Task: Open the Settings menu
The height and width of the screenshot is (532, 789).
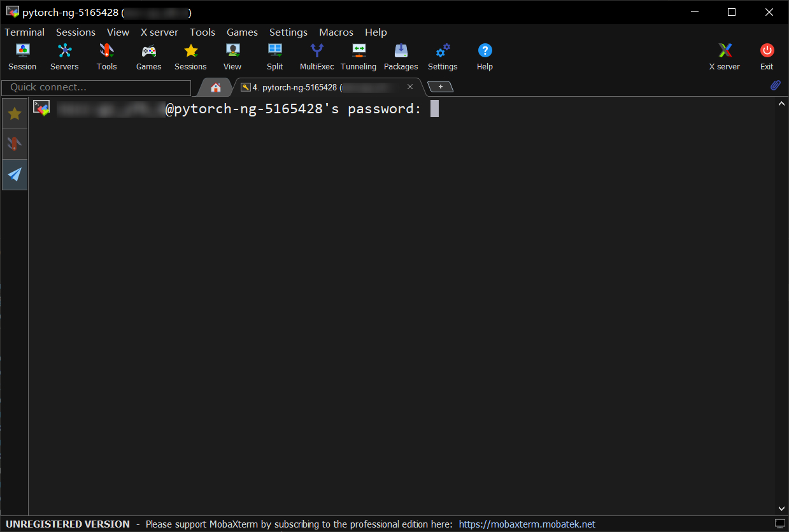Action: click(x=288, y=32)
